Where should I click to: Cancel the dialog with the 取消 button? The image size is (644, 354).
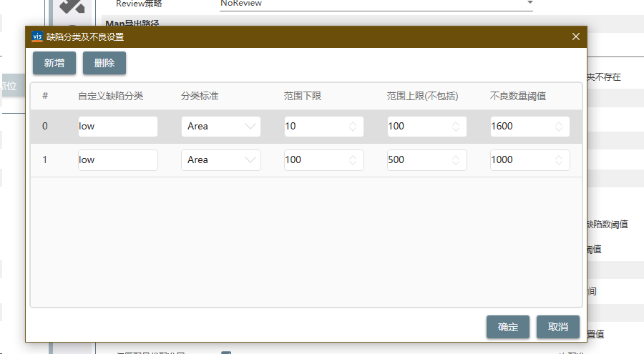558,326
